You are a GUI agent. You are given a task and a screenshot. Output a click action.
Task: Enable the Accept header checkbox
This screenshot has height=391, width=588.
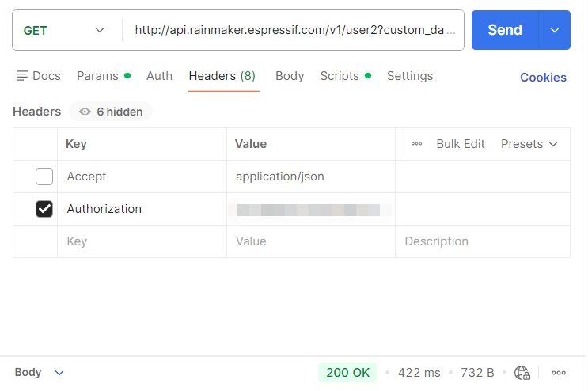pyautogui.click(x=44, y=177)
